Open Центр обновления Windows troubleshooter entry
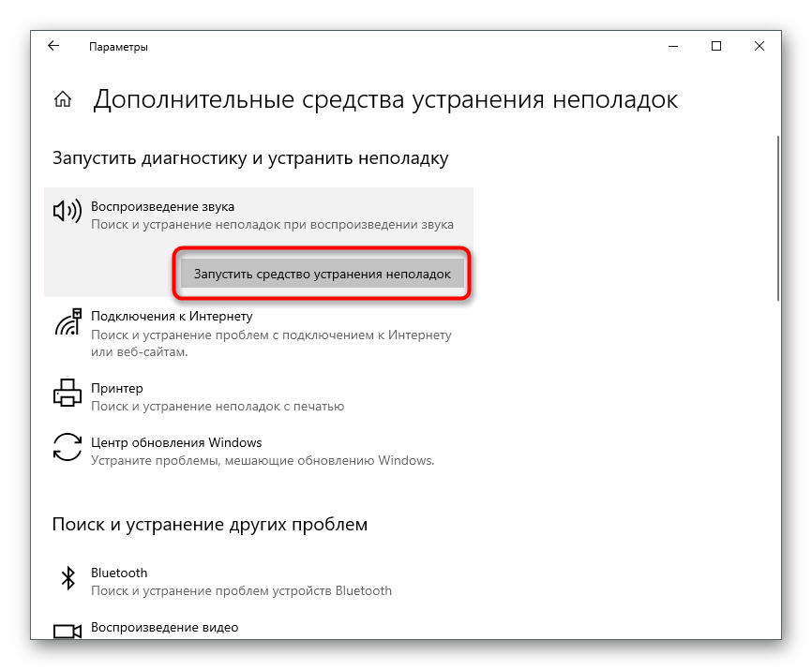Image resolution: width=812 pixels, height=670 pixels. [x=176, y=442]
